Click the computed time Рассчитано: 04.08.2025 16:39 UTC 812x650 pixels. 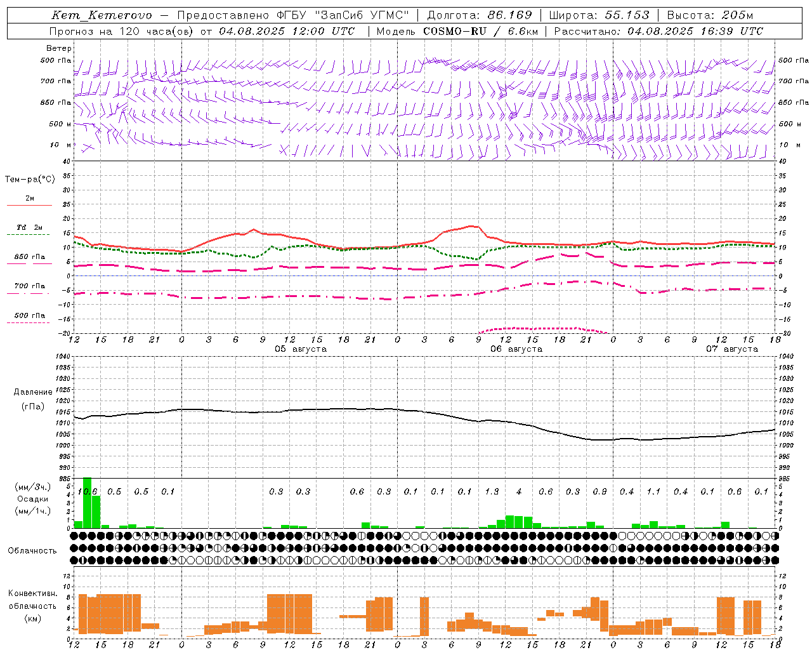pos(658,31)
